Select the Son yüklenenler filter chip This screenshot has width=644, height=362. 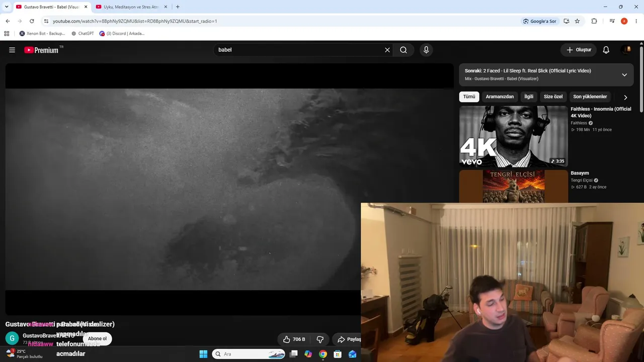coord(590,97)
